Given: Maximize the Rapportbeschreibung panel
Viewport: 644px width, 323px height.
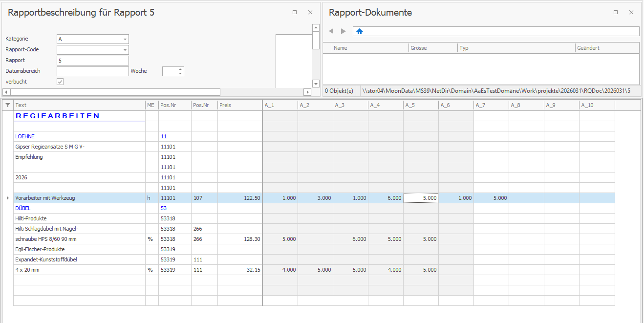Looking at the screenshot, I should (295, 12).
